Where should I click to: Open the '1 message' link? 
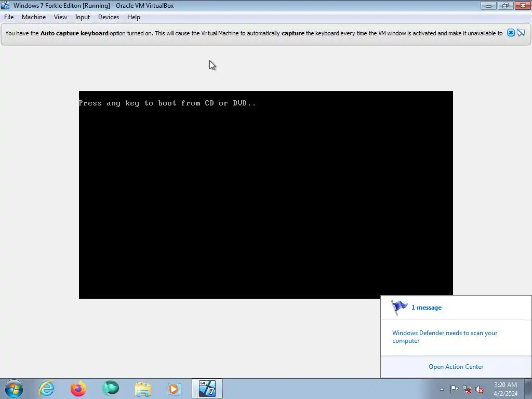[x=427, y=308]
